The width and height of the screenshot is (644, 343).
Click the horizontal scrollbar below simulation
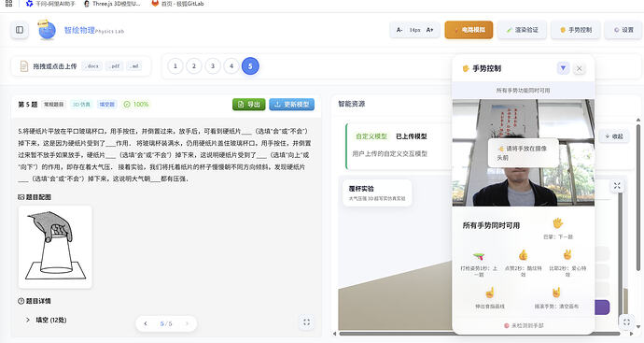480,334
